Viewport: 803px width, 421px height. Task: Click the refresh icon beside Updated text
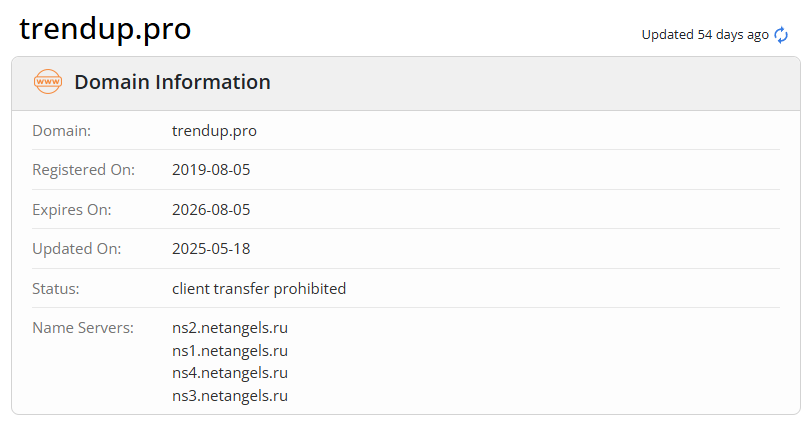point(781,35)
